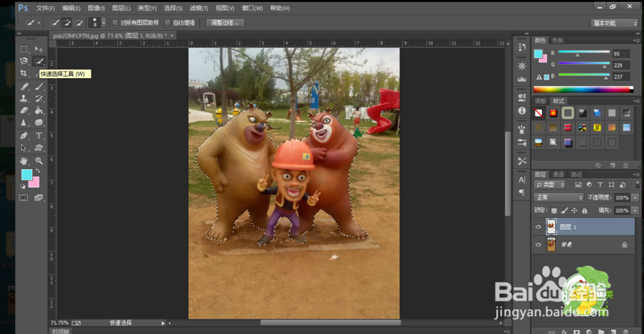The width and height of the screenshot is (644, 334).
Task: Open the 时间轴 panel tab
Action: pos(61,331)
